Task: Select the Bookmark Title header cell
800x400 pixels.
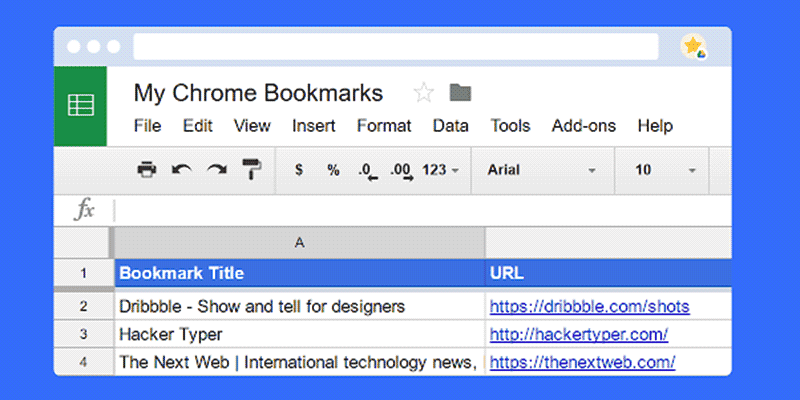Action: point(299,273)
